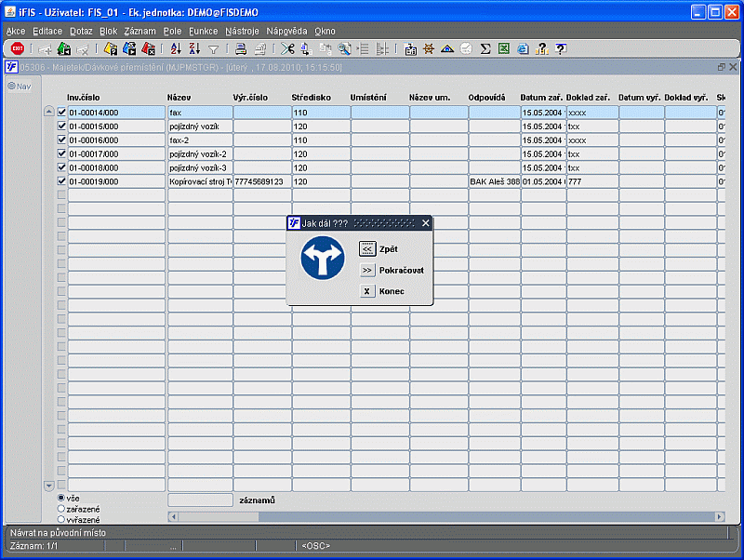Click the green Excel export toolbar icon
The width and height of the screenshot is (744, 560).
[504, 48]
